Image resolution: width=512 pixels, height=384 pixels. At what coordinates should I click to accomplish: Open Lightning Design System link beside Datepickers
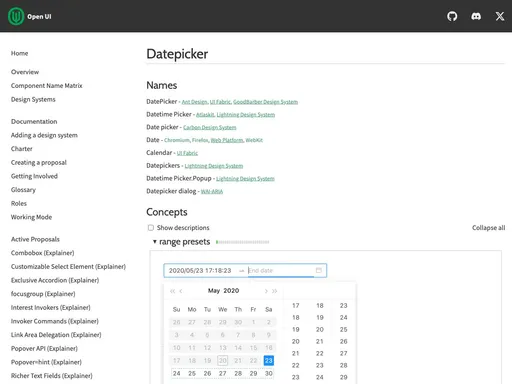[x=214, y=166]
